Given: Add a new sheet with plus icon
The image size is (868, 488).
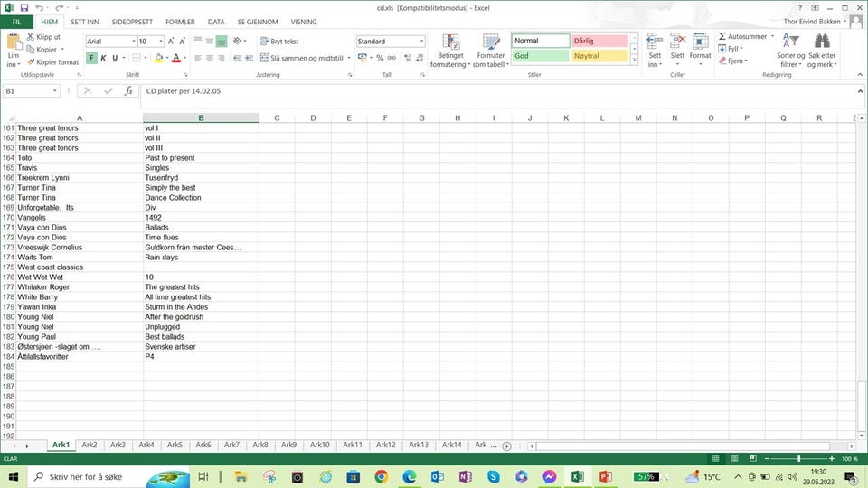Looking at the screenshot, I should coord(506,446).
